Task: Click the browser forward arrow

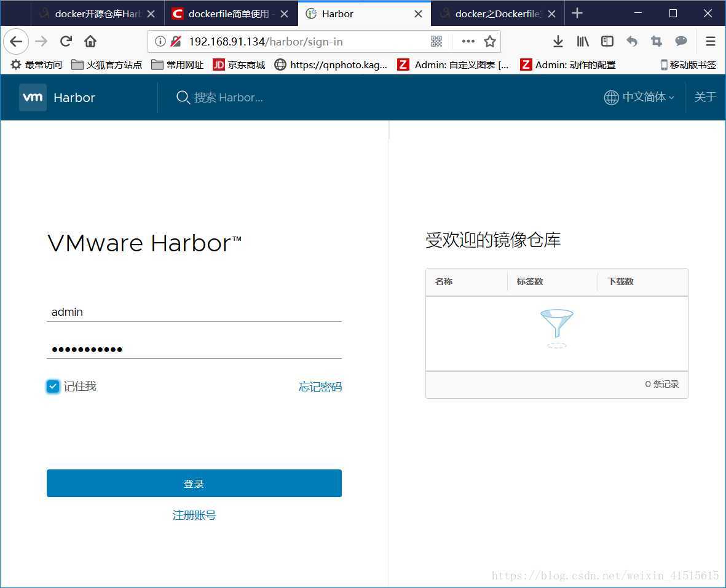Action: 41,42
